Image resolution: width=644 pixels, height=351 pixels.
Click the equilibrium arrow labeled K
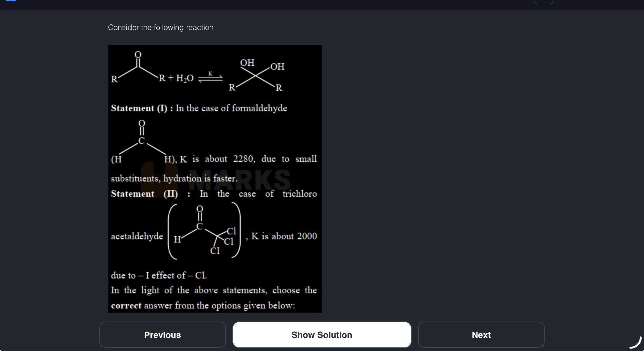pos(210,78)
